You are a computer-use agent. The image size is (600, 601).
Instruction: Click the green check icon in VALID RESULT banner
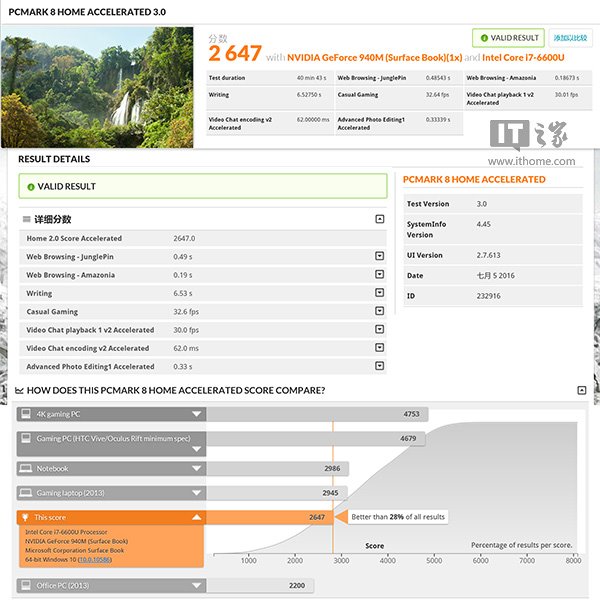pos(31,186)
